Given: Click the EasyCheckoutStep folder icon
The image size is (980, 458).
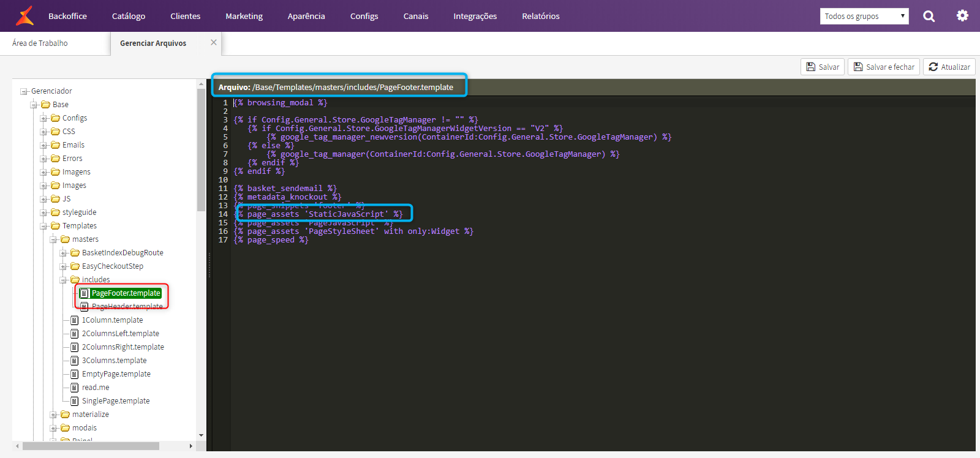Looking at the screenshot, I should (x=75, y=266).
